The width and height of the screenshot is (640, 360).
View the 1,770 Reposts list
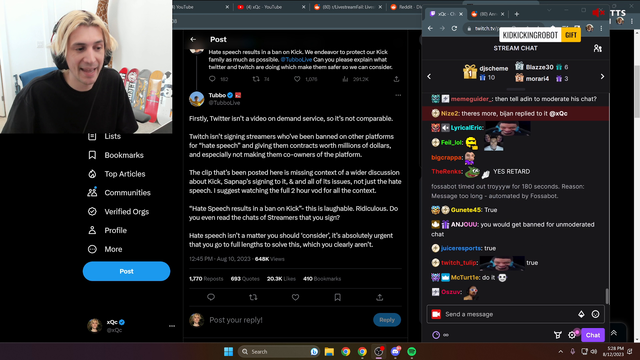pyautogui.click(x=206, y=279)
